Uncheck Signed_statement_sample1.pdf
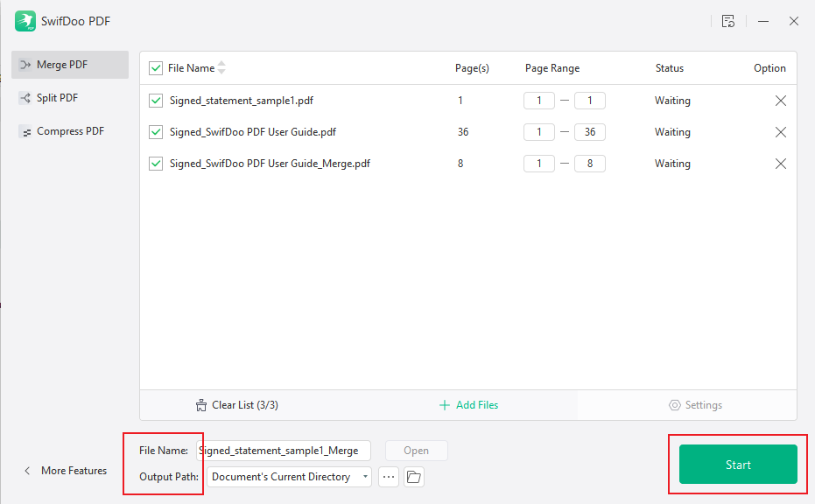 155,101
